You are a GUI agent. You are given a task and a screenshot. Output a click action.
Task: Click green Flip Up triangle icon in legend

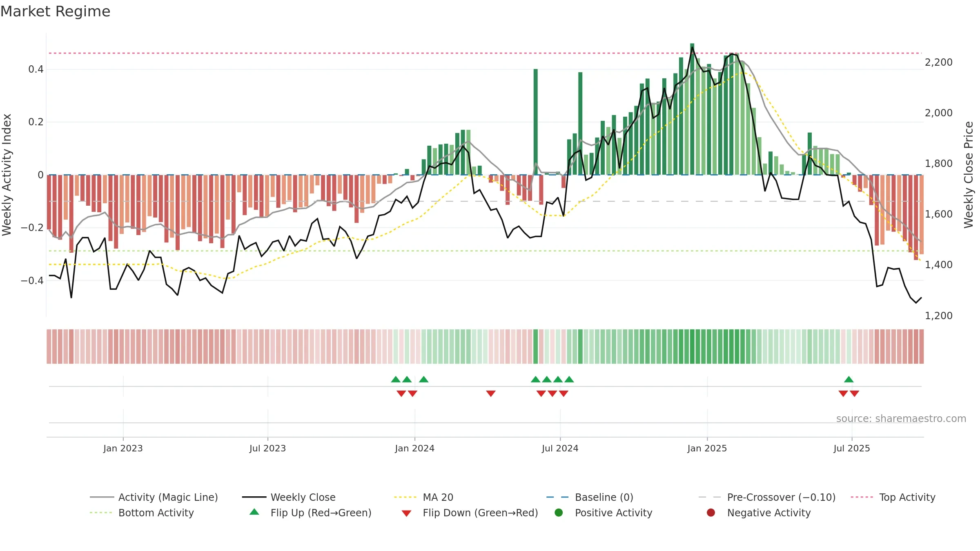click(x=254, y=512)
